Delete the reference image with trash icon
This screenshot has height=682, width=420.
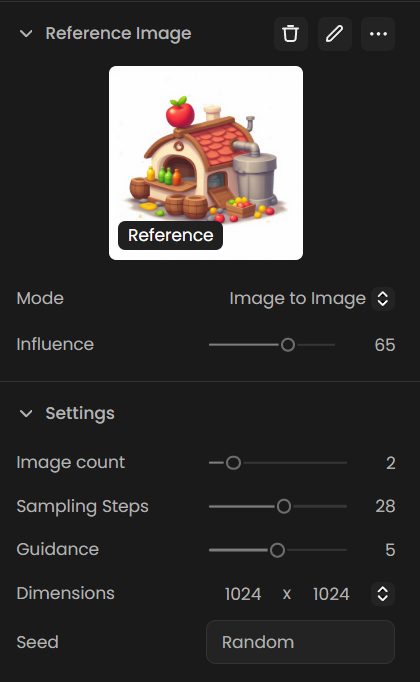pyautogui.click(x=291, y=34)
